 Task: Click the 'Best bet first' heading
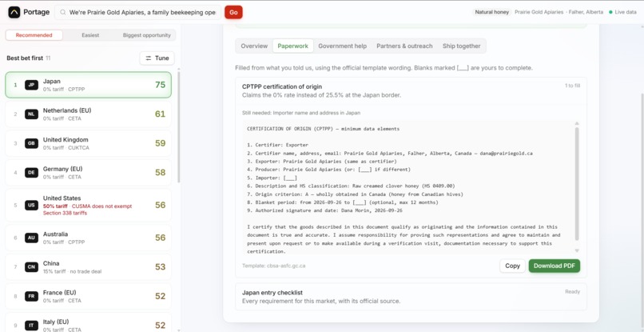(x=25, y=58)
